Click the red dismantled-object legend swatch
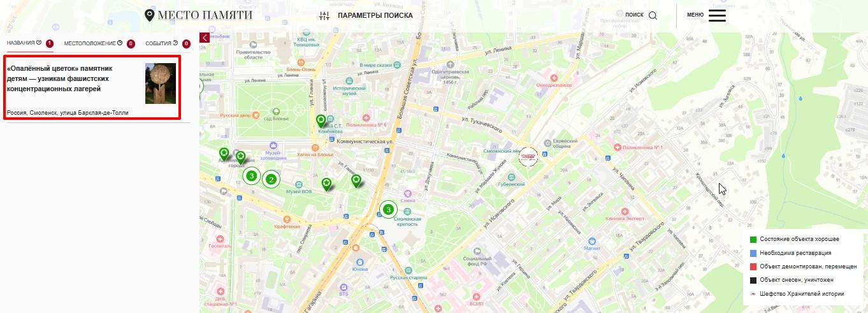This screenshot has width=868, height=313. [753, 266]
